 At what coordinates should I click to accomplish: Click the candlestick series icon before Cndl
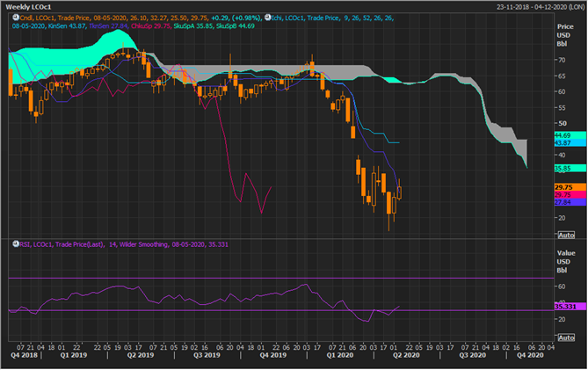click(16, 18)
